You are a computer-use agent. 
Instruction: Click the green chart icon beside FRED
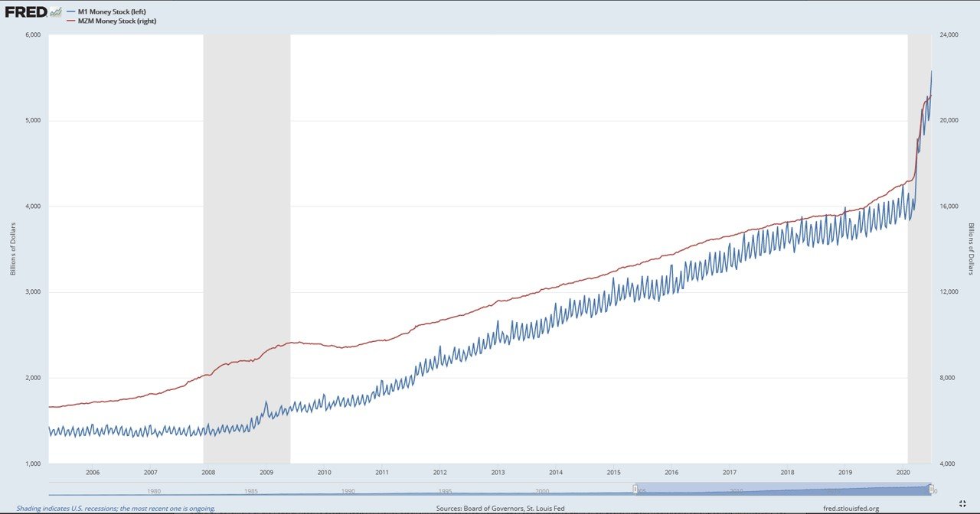coord(55,12)
